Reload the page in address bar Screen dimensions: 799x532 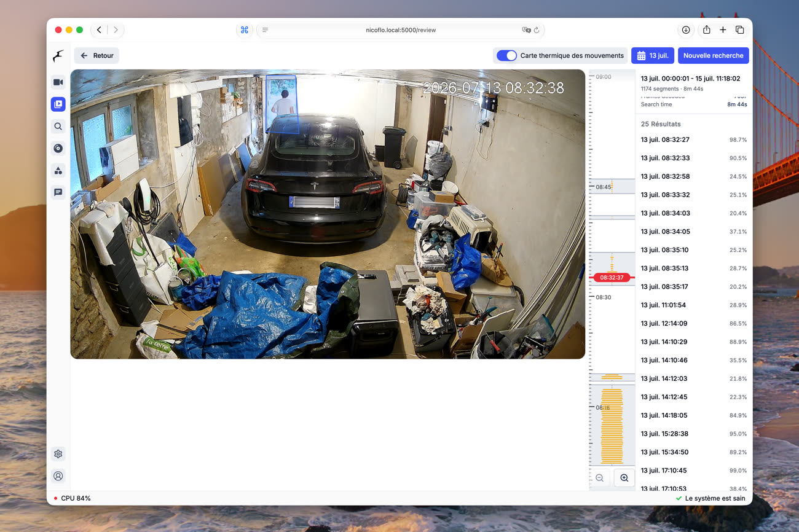tap(537, 29)
